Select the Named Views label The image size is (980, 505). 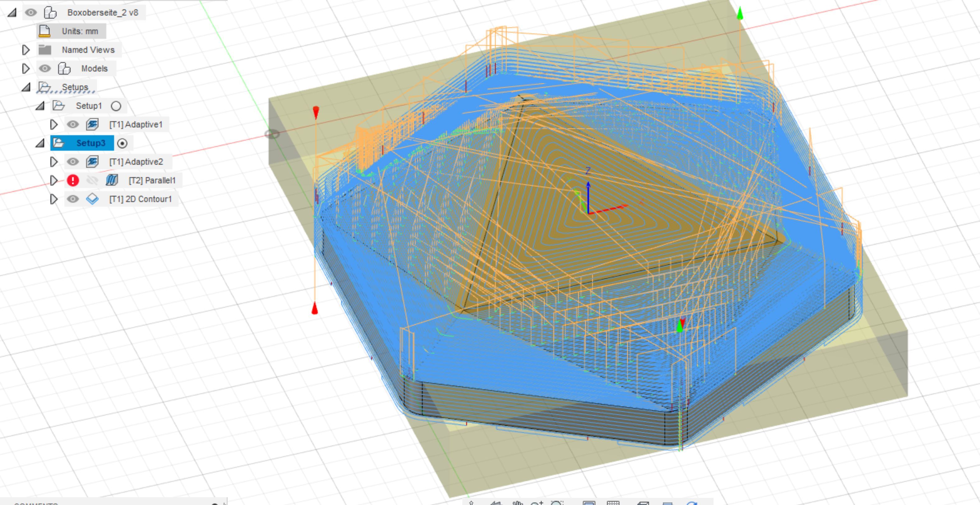click(88, 50)
